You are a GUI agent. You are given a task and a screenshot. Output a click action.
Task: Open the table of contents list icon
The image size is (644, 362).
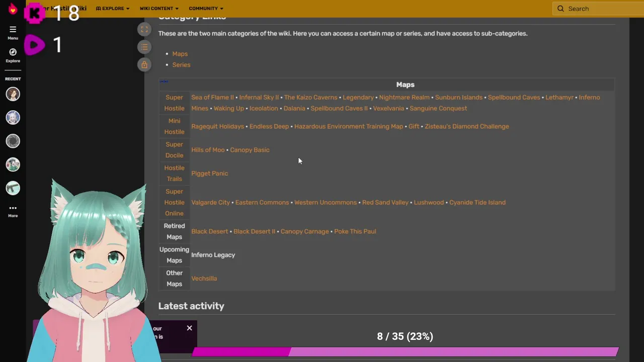[144, 47]
